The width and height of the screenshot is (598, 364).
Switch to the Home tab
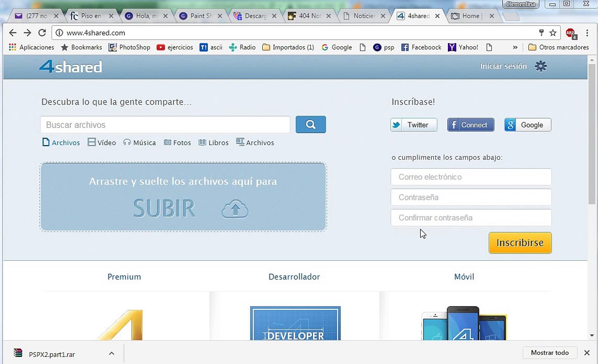pyautogui.click(x=472, y=16)
